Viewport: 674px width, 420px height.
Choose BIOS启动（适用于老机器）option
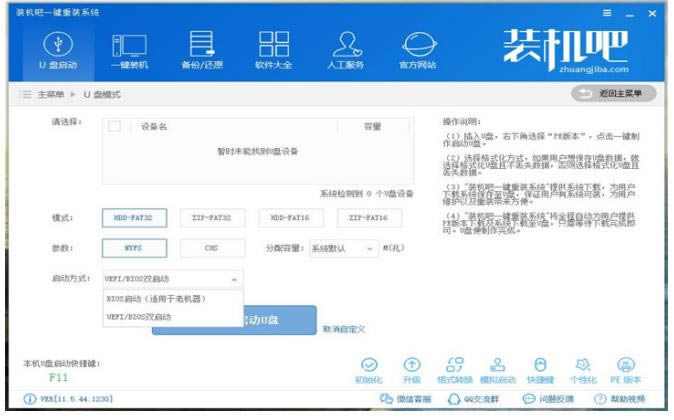tap(173, 299)
